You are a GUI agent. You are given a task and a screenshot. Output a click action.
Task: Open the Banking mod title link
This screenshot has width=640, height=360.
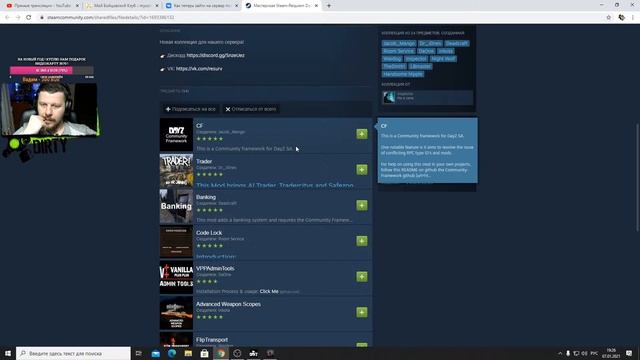coord(206,197)
